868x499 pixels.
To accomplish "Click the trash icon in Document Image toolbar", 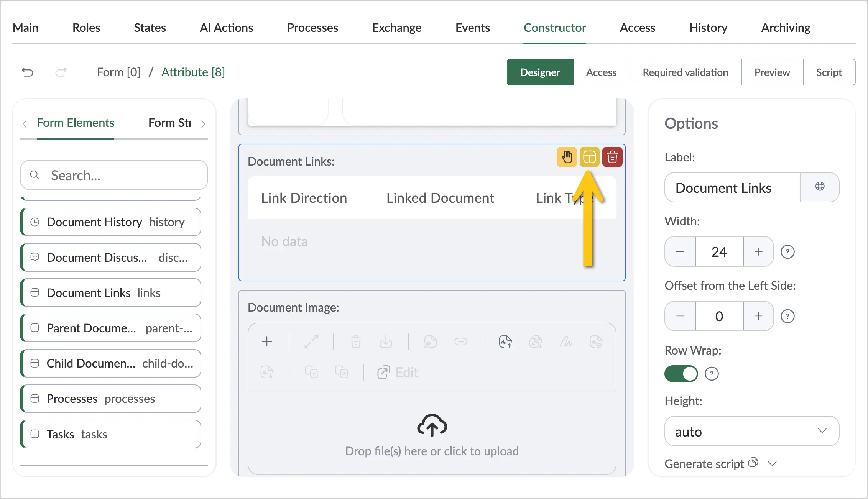I will tap(356, 341).
